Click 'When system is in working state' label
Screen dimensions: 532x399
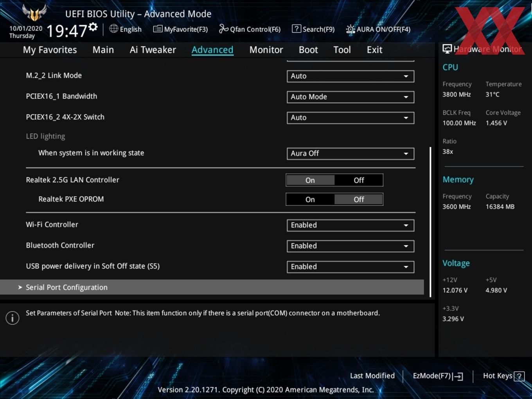click(91, 153)
